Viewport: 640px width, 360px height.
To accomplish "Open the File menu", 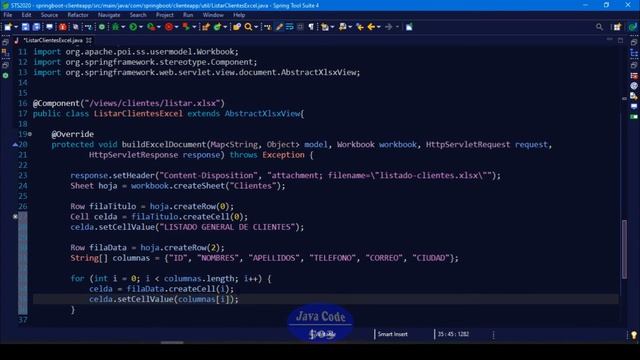I will [7, 15].
